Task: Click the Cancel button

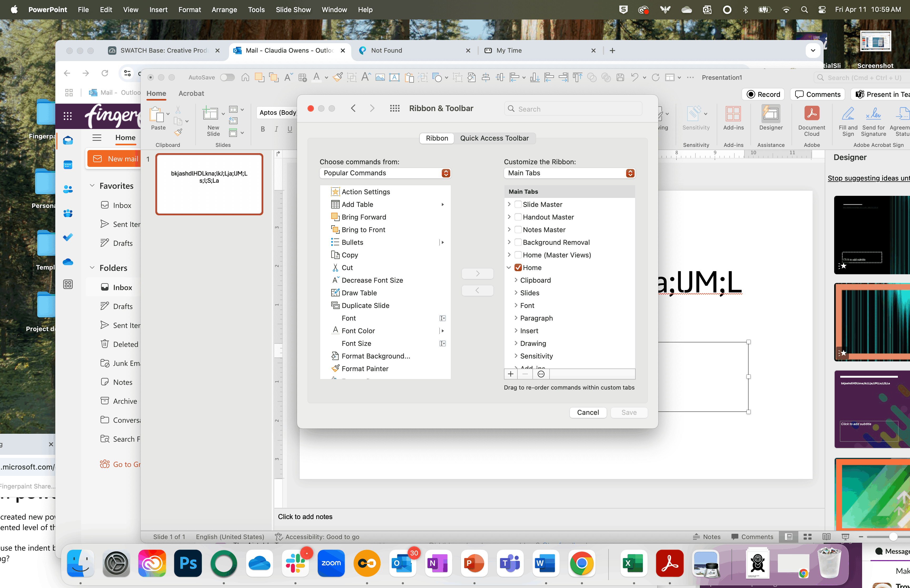Action: coord(588,412)
